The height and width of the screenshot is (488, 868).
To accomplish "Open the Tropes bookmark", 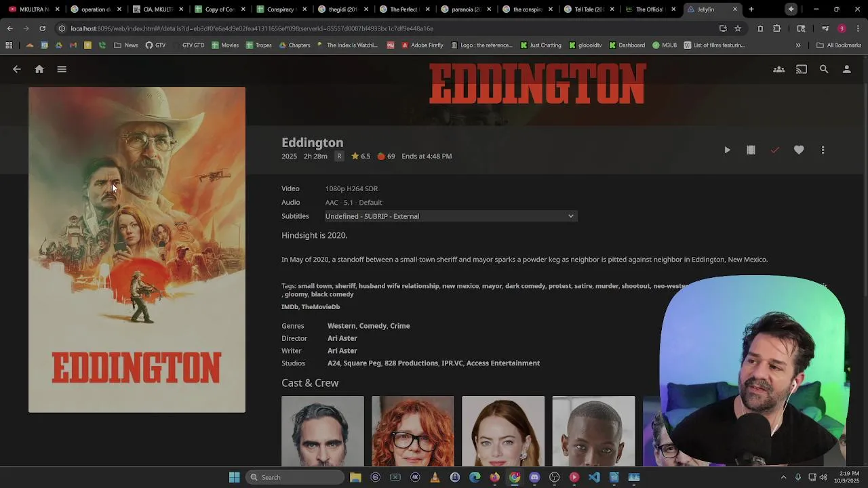I will pos(259,45).
